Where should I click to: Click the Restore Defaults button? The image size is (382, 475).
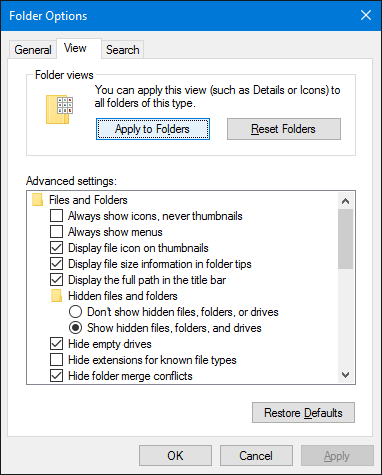pyautogui.click(x=303, y=413)
